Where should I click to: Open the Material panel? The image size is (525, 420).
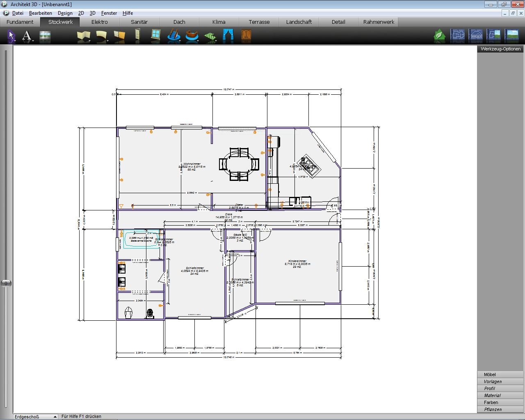[x=500, y=395]
